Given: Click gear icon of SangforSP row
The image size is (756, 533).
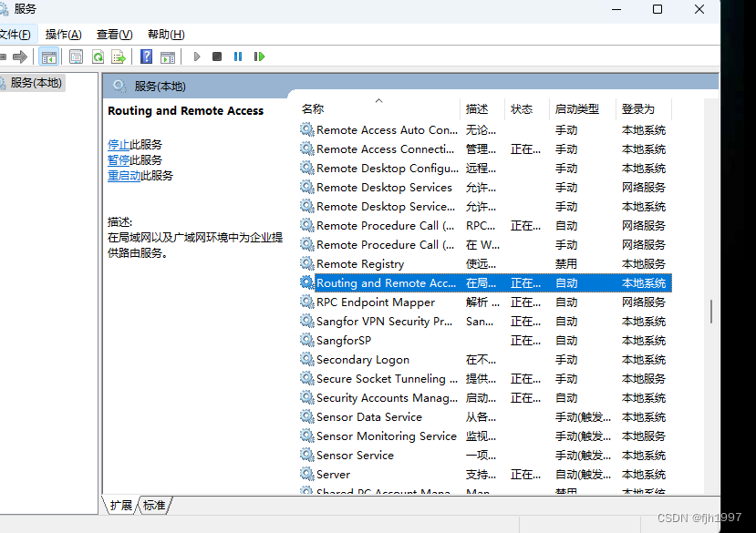Looking at the screenshot, I should 306,340.
